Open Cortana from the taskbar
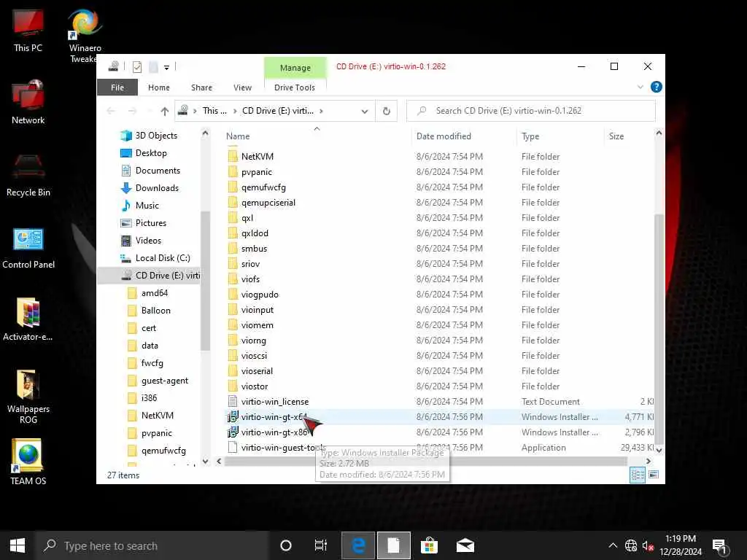The image size is (747, 560). pyautogui.click(x=286, y=545)
